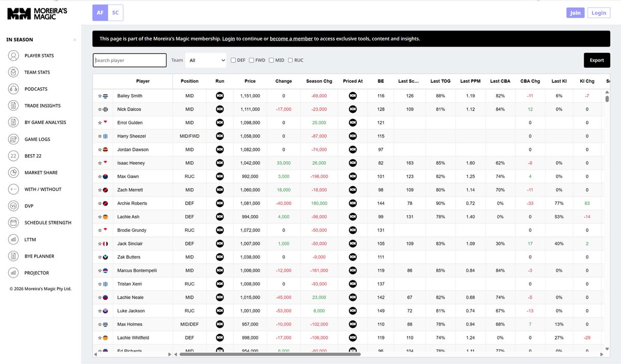Screen dimensions: 621x364
Task: Open Best 22 sidebar icon
Action: pos(13,156)
